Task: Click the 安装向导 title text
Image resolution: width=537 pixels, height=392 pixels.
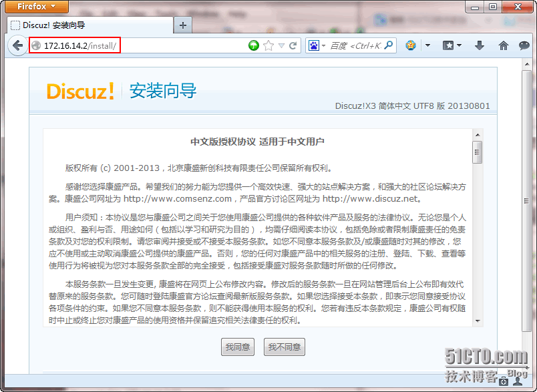Action: coord(163,91)
